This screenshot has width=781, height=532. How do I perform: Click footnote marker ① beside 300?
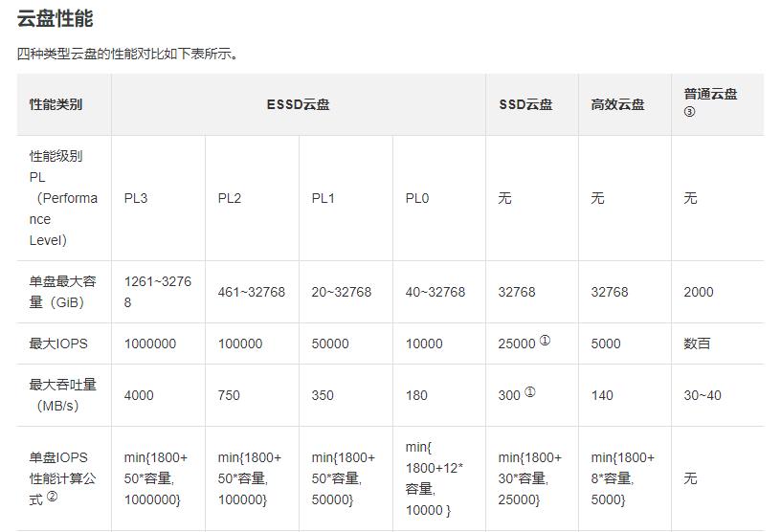click(x=529, y=391)
